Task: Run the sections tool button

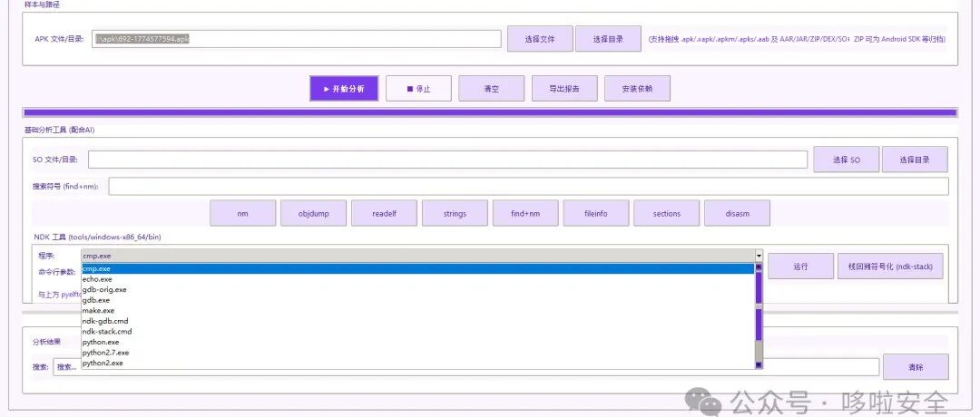Action: pyautogui.click(x=666, y=214)
